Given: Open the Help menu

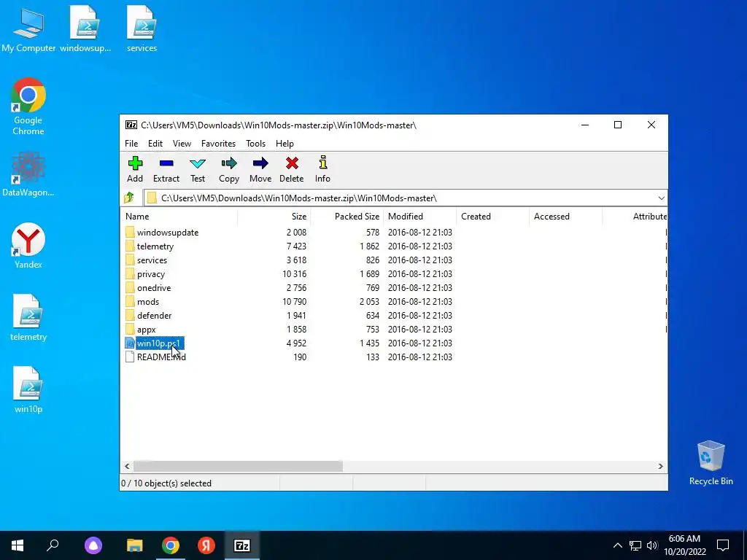Looking at the screenshot, I should pos(285,144).
